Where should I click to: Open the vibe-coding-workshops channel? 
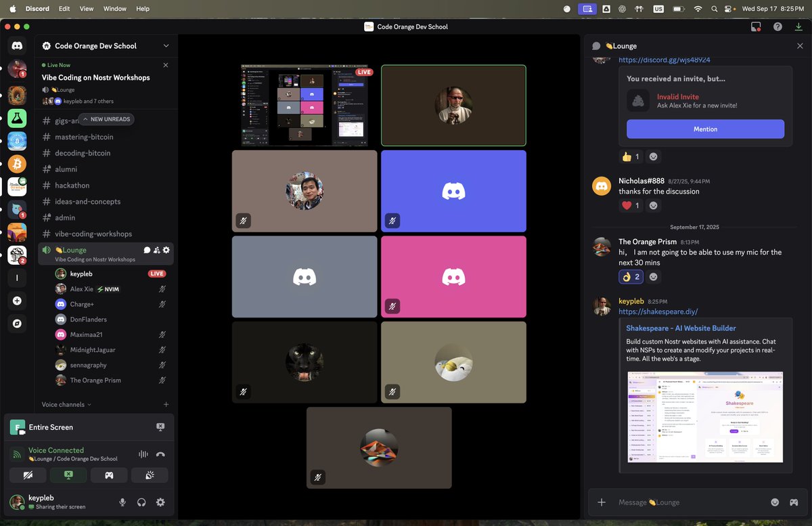[x=106, y=234]
